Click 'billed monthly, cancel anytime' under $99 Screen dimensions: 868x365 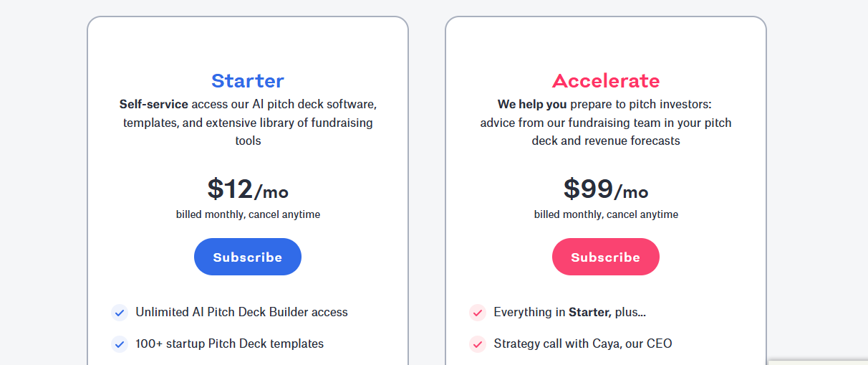pyautogui.click(x=606, y=214)
